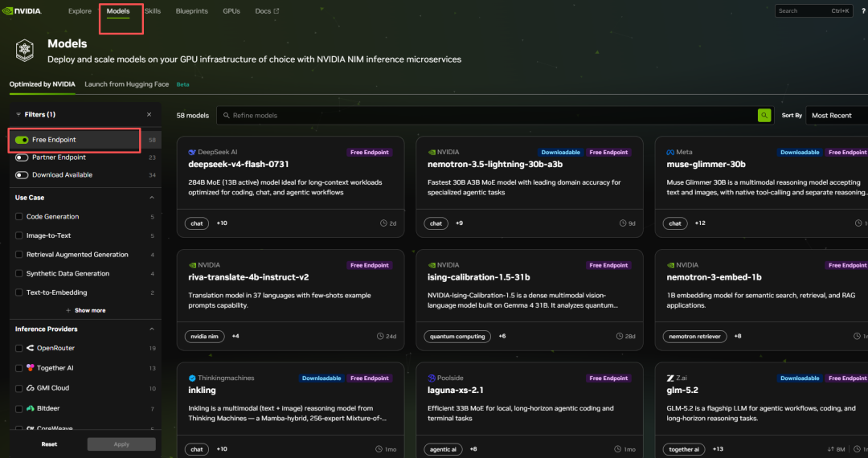Image resolution: width=868 pixels, height=458 pixels.
Task: Enable the Partner Endpoint toggle
Action: click(22, 157)
